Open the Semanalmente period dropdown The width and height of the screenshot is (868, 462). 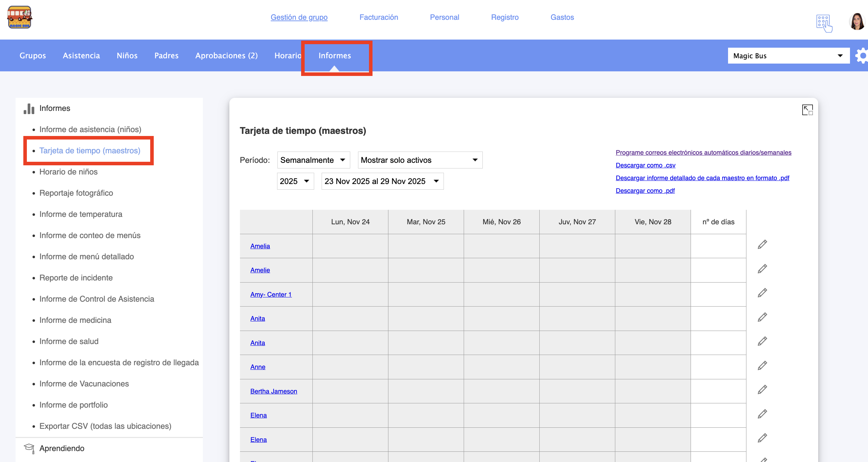pyautogui.click(x=313, y=160)
